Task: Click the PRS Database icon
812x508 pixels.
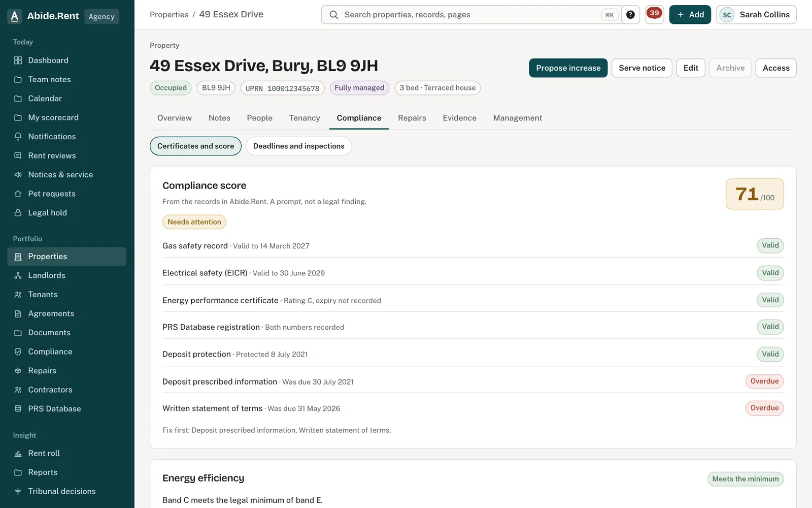Action: click(18, 409)
